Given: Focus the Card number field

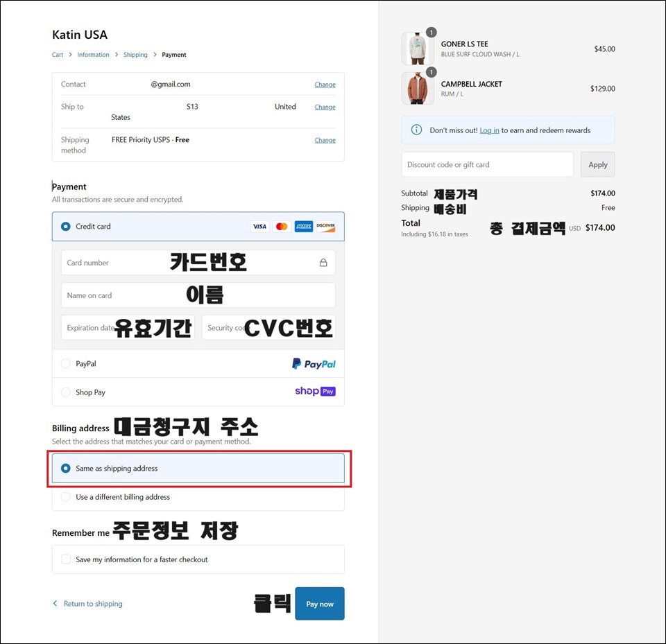Looking at the screenshot, I should (198, 262).
